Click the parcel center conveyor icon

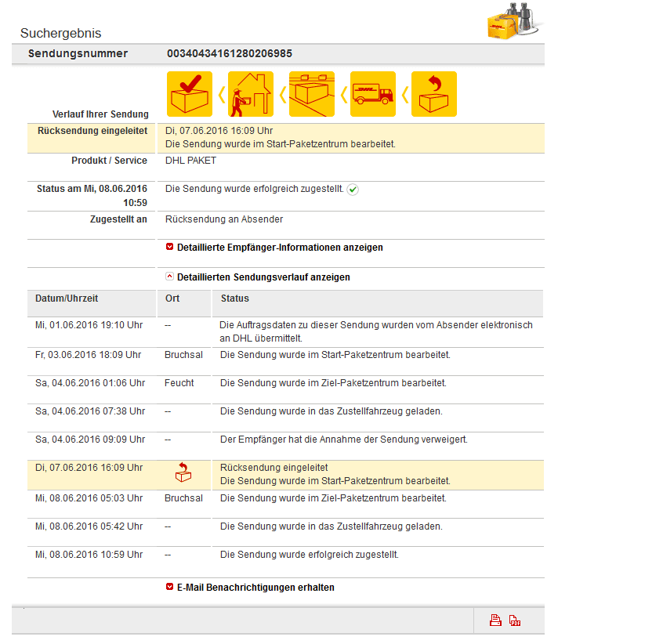click(x=312, y=94)
